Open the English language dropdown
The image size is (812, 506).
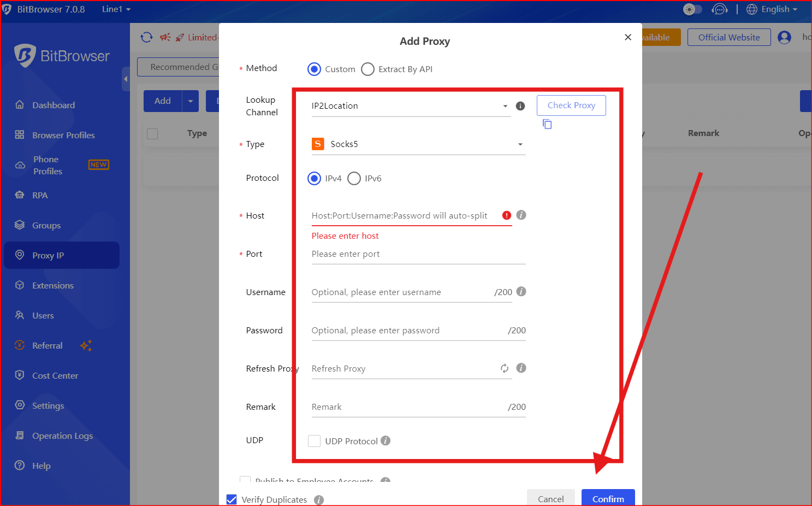coord(772,9)
